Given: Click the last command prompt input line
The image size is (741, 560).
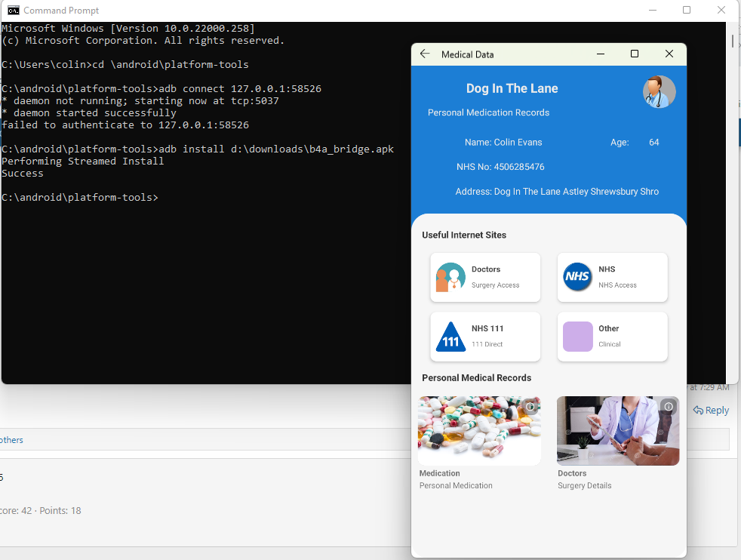Looking at the screenshot, I should click(80, 197).
